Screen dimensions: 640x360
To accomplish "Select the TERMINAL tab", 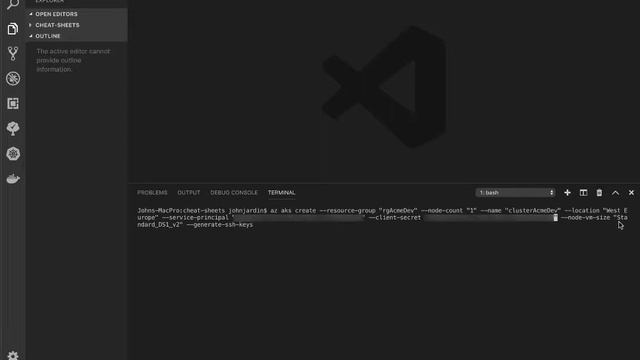I will pos(282,193).
